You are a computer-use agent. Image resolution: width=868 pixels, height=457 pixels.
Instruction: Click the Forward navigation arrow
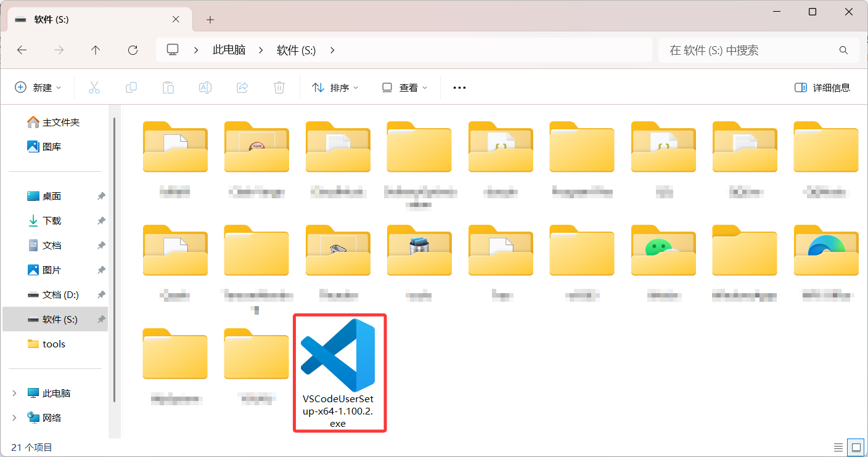(x=59, y=51)
